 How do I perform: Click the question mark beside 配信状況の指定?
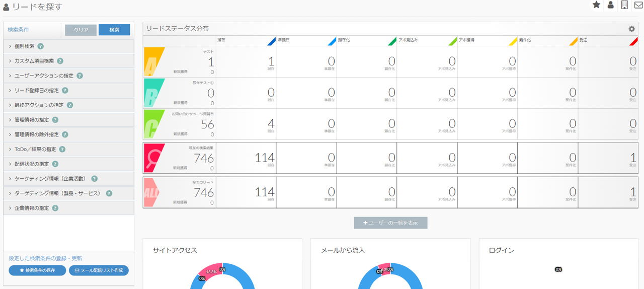point(55,164)
